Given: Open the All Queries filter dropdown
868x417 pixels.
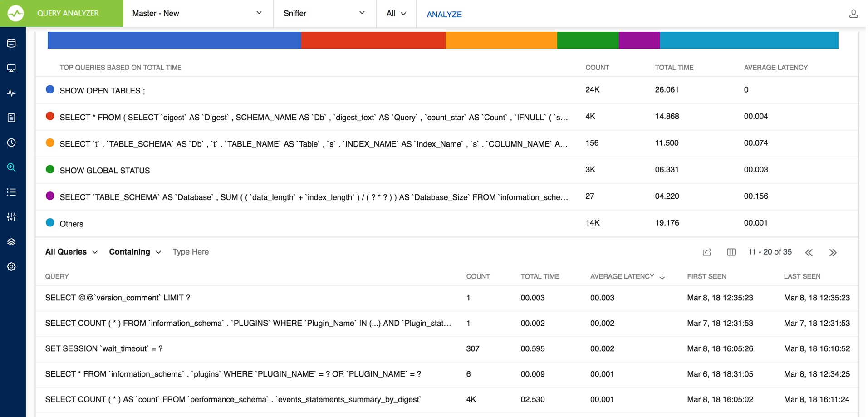Looking at the screenshot, I should click(71, 252).
